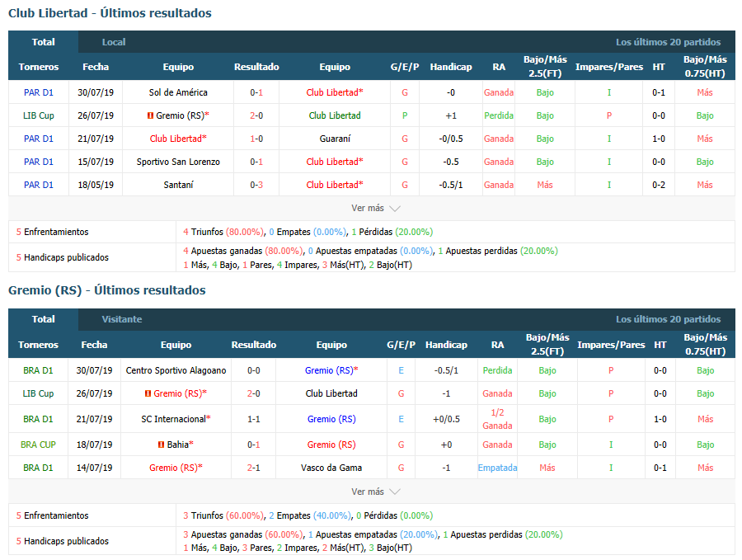The width and height of the screenshot is (742, 560).
Task: Click the 1-1 result of SC Internacional match
Action: pyautogui.click(x=254, y=419)
